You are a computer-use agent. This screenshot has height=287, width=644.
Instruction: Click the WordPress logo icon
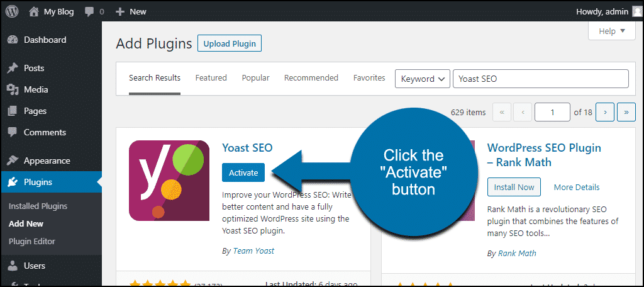[x=11, y=11]
